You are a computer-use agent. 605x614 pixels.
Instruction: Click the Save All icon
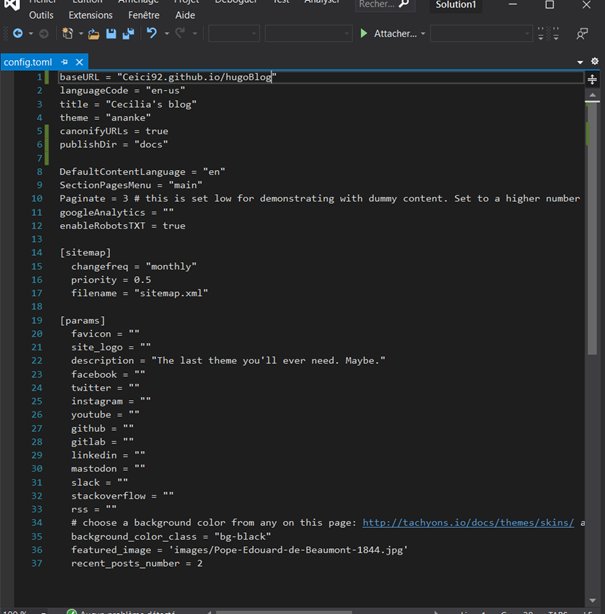click(128, 34)
